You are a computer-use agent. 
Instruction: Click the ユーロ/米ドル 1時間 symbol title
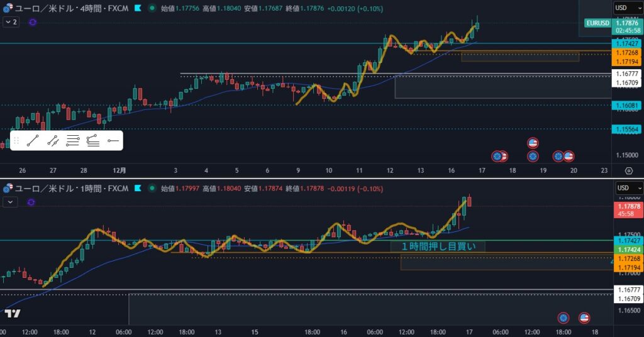pos(69,189)
